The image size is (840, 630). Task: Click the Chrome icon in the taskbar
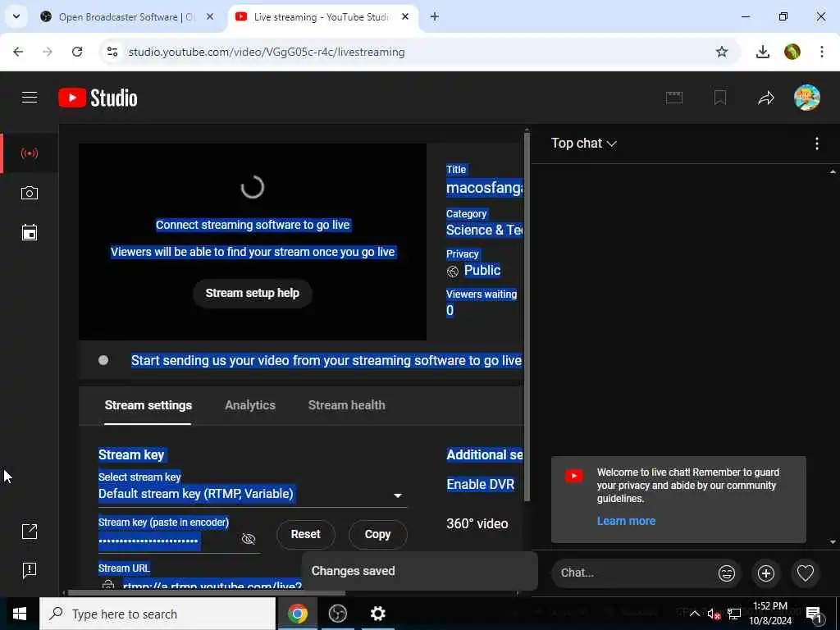click(x=297, y=614)
